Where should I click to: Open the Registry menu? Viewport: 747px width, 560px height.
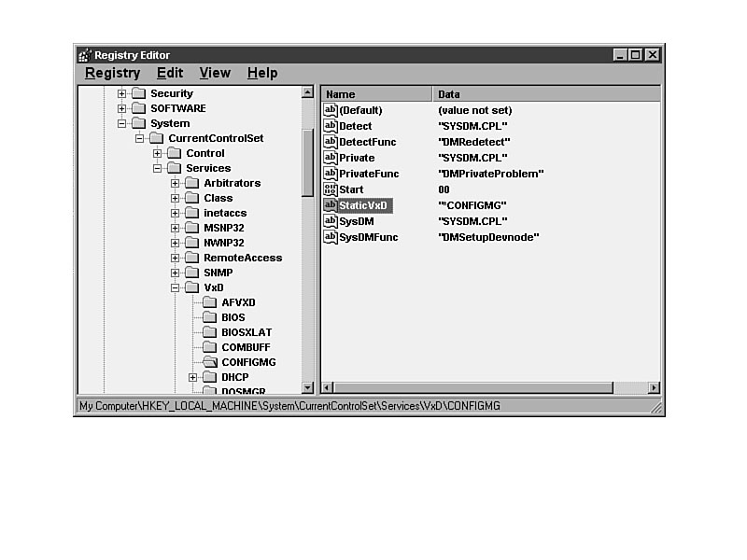pos(112,73)
